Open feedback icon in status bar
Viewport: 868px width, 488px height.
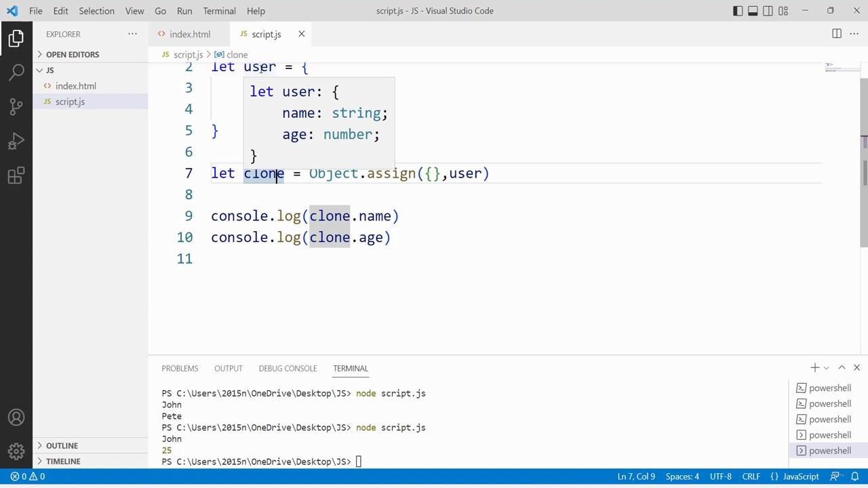pyautogui.click(x=835, y=476)
